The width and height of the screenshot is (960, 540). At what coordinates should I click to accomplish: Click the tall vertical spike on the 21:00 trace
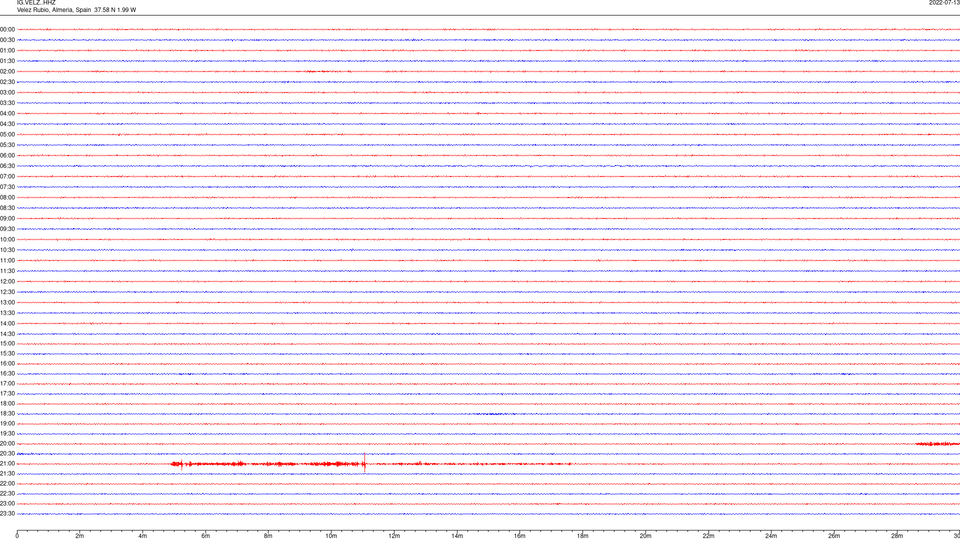(x=365, y=463)
